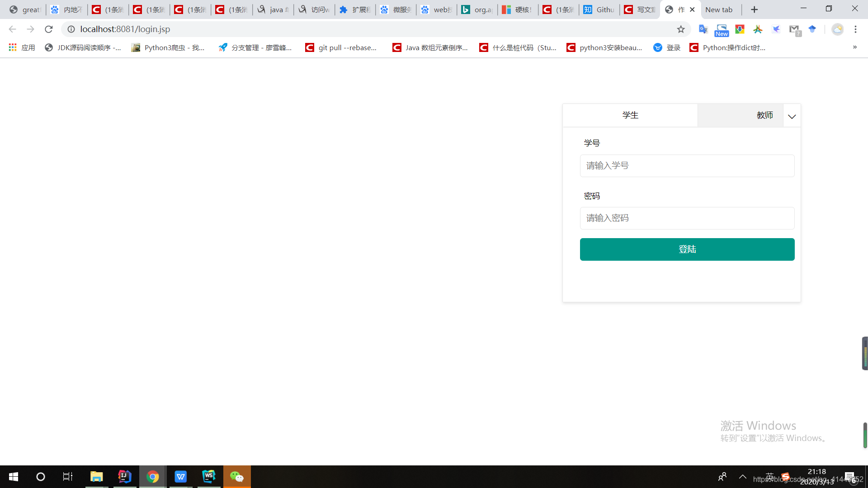Click the 登陆 login button
The width and height of the screenshot is (868, 488).
[x=687, y=249]
